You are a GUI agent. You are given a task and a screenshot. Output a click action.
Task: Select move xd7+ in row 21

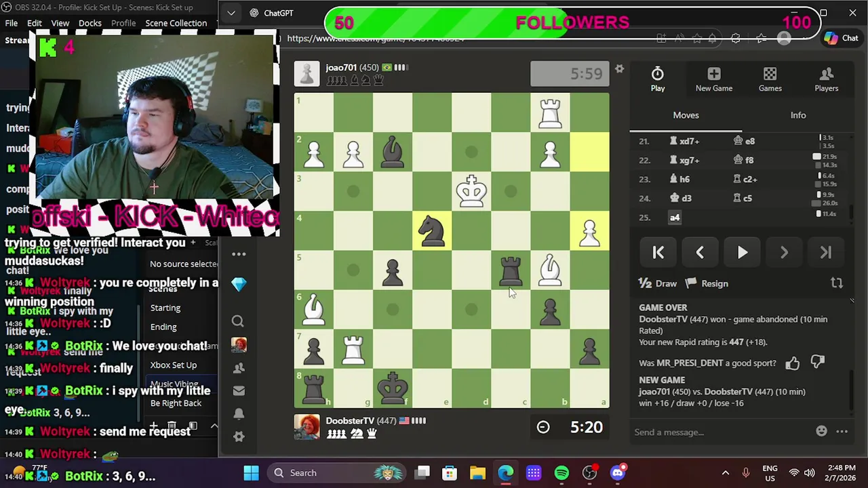(684, 141)
